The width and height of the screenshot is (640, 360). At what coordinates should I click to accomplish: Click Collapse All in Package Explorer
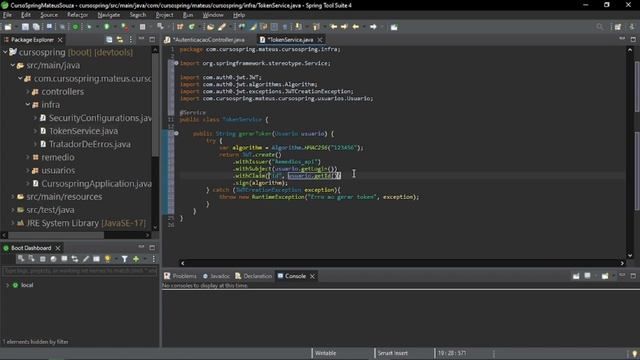(x=109, y=40)
